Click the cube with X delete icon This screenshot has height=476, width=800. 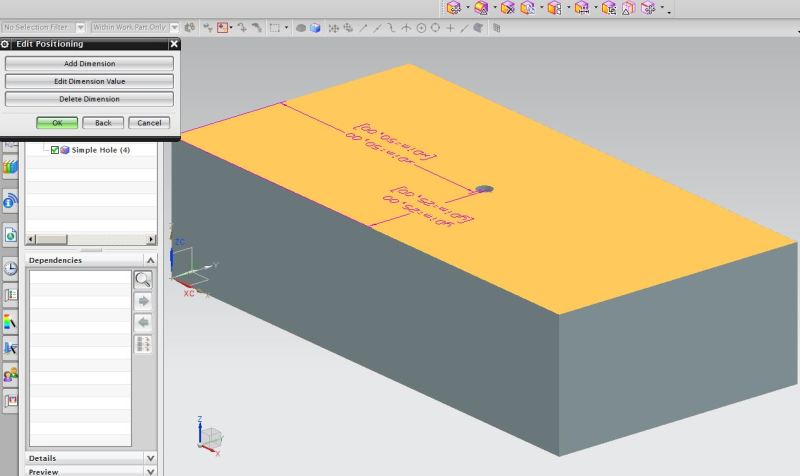(x=507, y=8)
